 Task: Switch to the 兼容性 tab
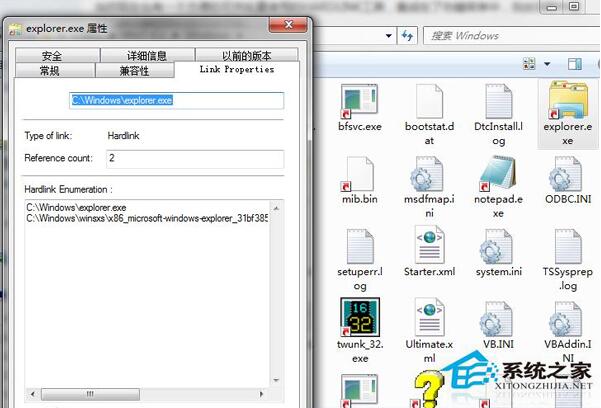click(135, 70)
